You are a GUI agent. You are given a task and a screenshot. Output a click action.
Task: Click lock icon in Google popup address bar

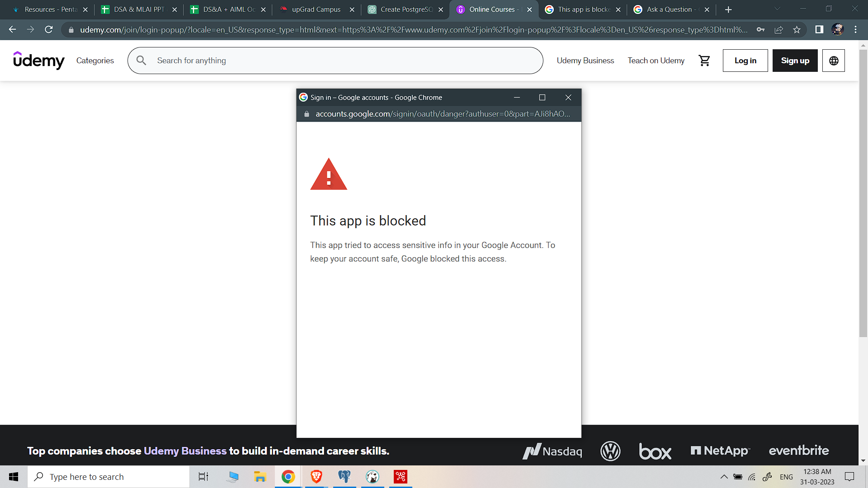(x=307, y=114)
